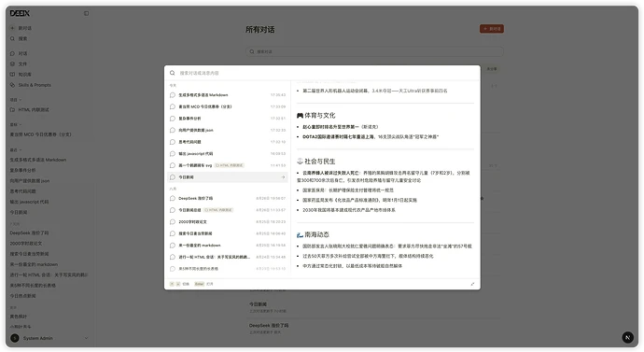
Task: Collapse the sidebar using the panel icon
Action: tap(86, 14)
